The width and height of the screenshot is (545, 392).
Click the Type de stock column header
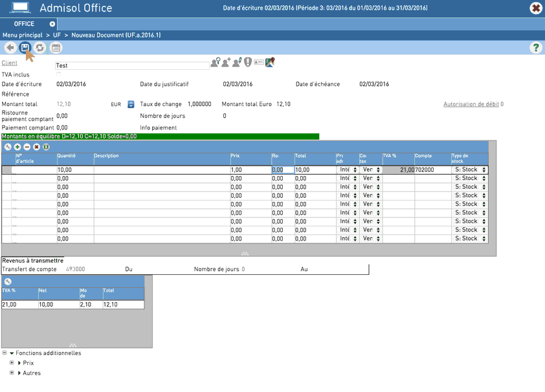pyautogui.click(x=469, y=158)
